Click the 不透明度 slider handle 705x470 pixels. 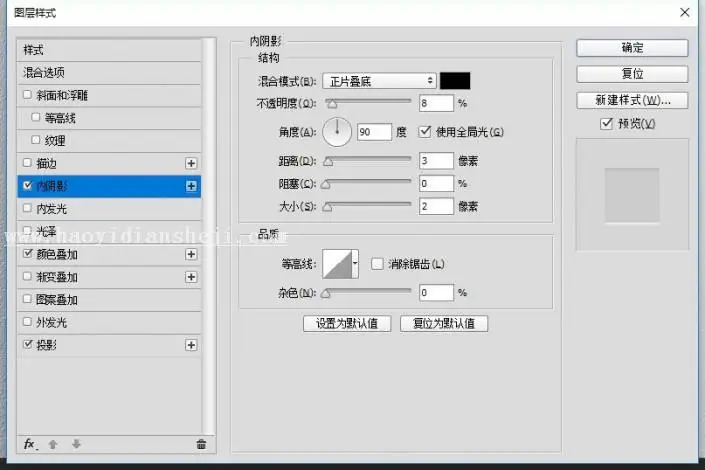pyautogui.click(x=332, y=104)
